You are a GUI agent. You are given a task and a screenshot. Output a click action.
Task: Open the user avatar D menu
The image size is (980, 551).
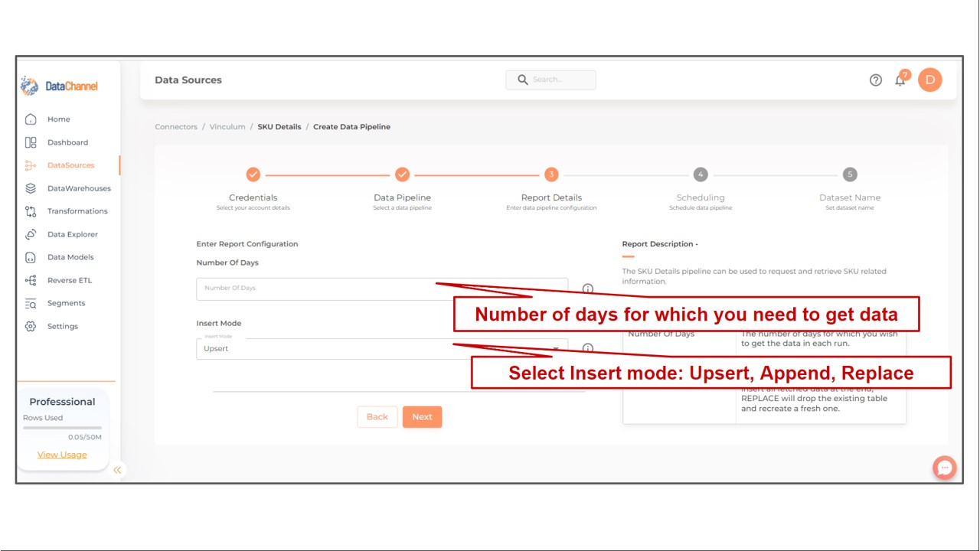(x=930, y=80)
